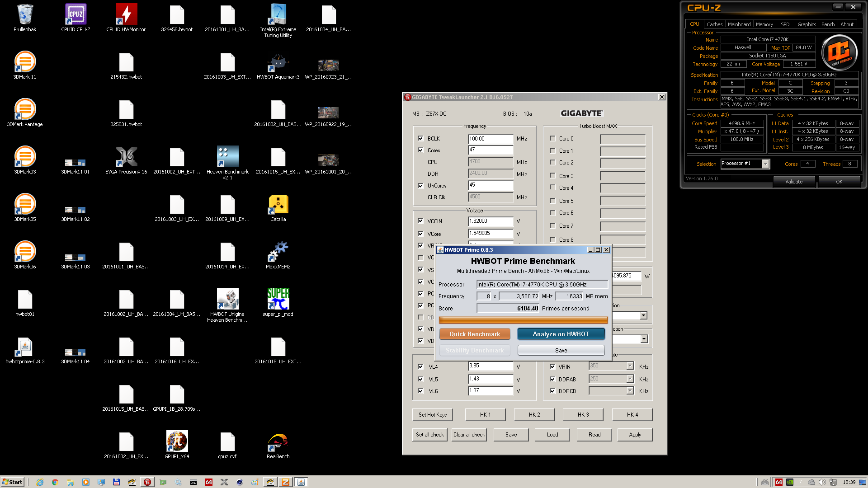The width and height of the screenshot is (868, 488).
Task: Launch CPUID HWMonitor desktop shortcut
Action: pyautogui.click(x=126, y=18)
